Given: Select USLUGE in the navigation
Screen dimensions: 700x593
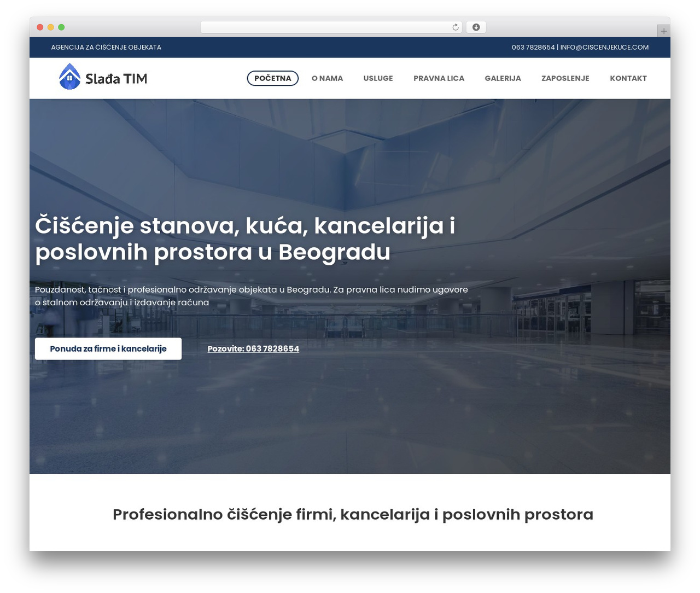Looking at the screenshot, I should [378, 78].
